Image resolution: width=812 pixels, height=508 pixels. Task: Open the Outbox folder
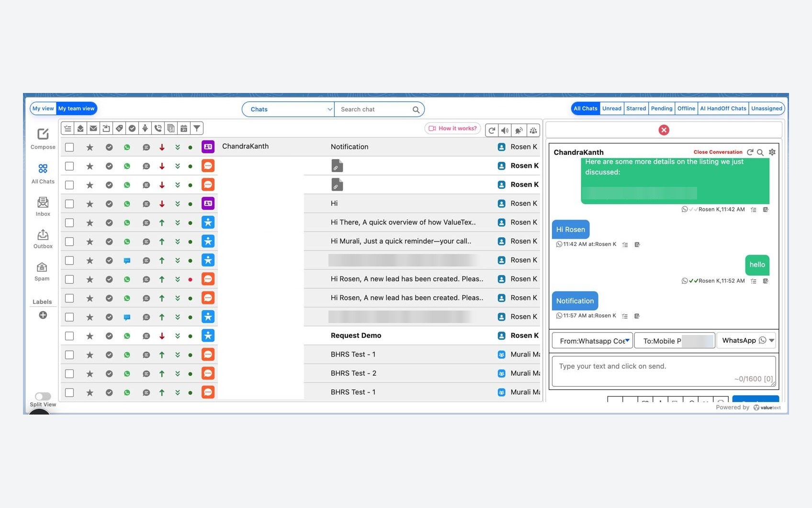click(x=43, y=235)
